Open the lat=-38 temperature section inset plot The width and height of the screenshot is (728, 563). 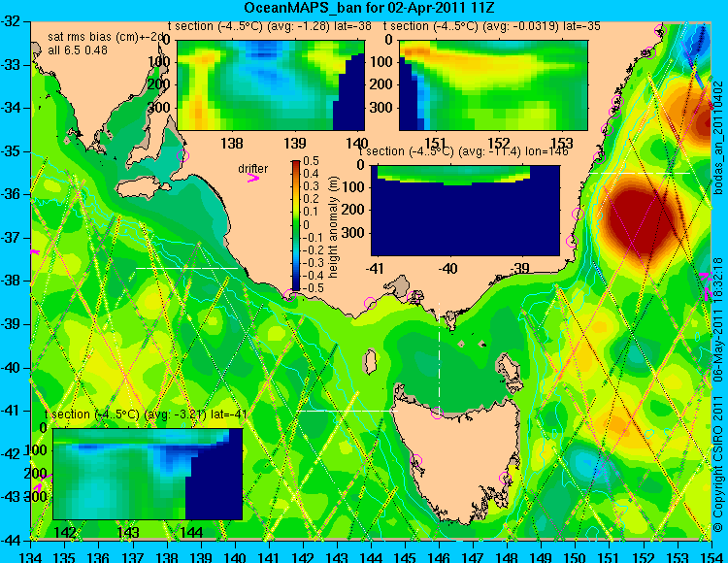click(271, 85)
